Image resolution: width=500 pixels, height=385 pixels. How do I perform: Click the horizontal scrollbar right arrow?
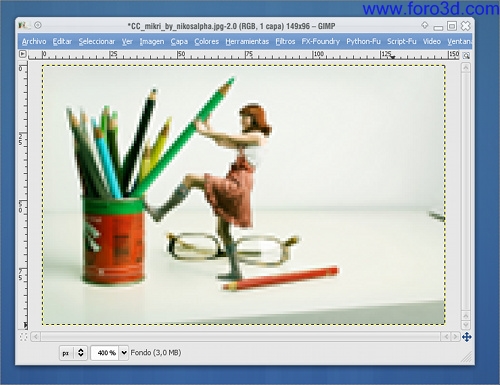click(455, 337)
